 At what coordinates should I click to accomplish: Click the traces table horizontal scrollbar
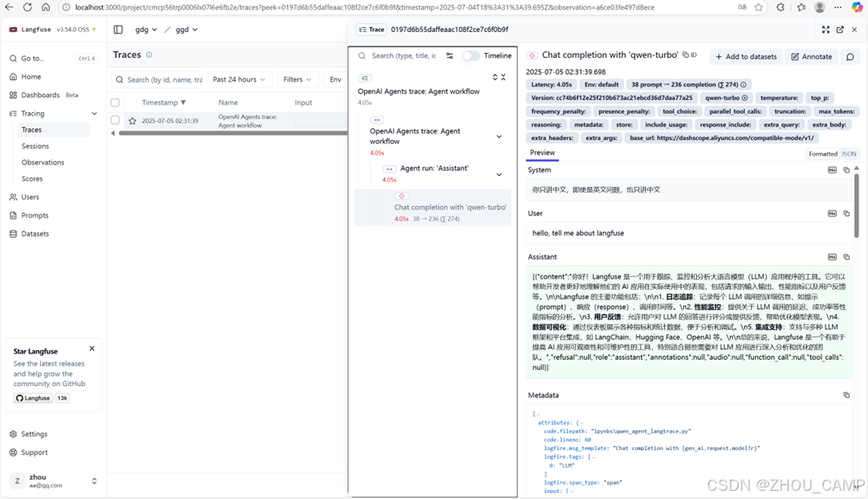(x=232, y=133)
